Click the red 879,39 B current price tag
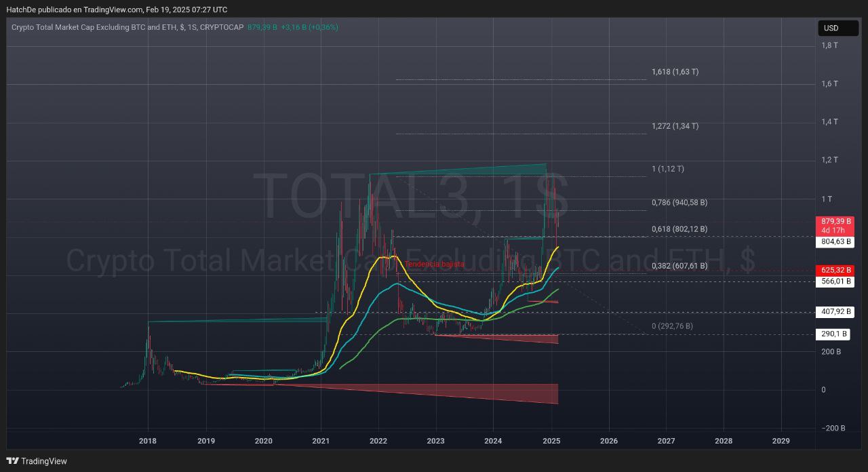The height and width of the screenshot is (472, 868). pos(835,222)
